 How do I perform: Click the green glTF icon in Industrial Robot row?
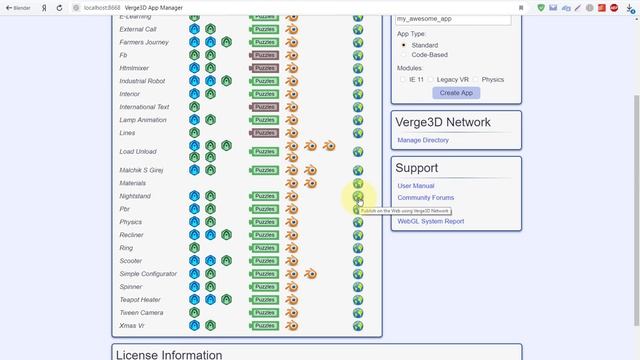click(x=226, y=81)
